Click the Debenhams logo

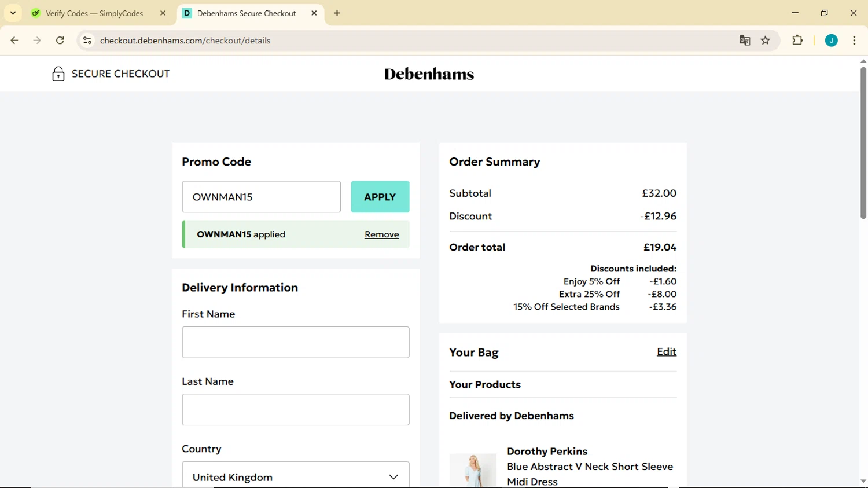point(429,74)
